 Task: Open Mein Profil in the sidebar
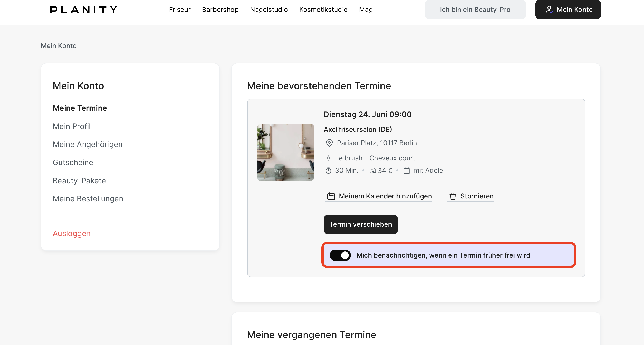pyautogui.click(x=71, y=126)
